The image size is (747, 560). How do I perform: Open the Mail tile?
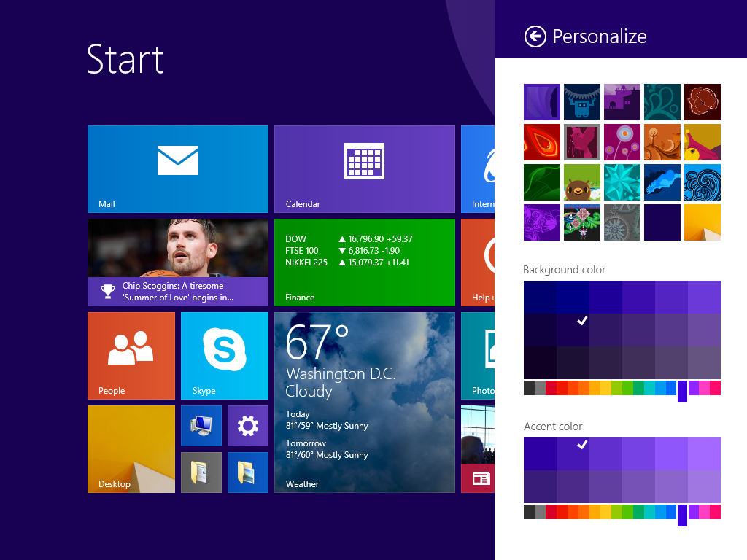(177, 168)
